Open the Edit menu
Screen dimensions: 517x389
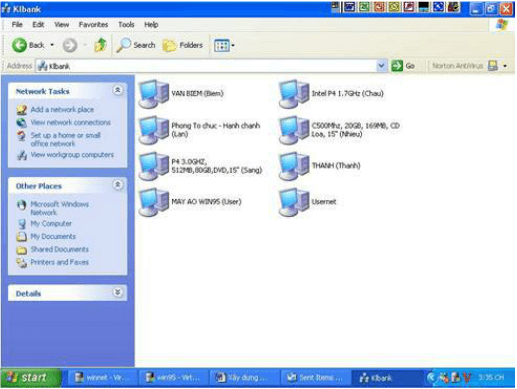point(38,24)
